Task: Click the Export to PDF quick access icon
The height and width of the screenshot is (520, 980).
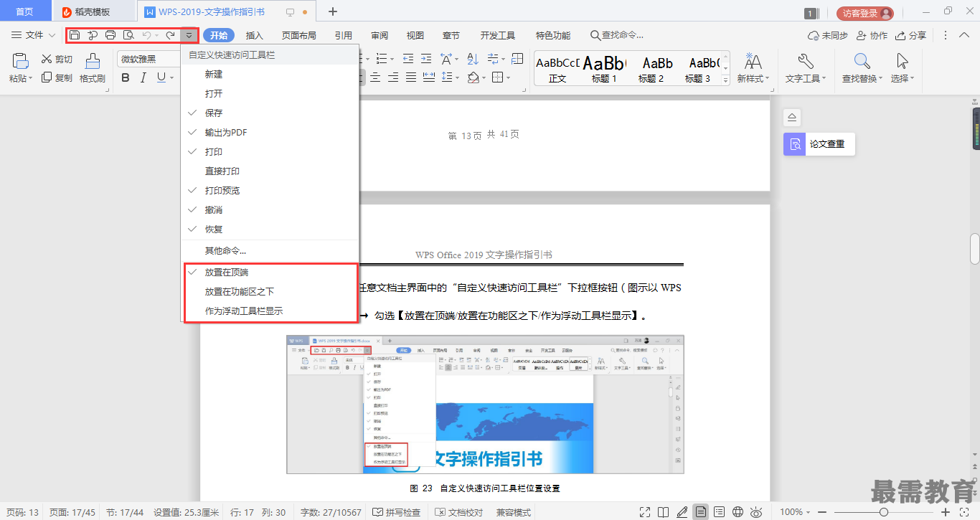Action: (x=93, y=35)
